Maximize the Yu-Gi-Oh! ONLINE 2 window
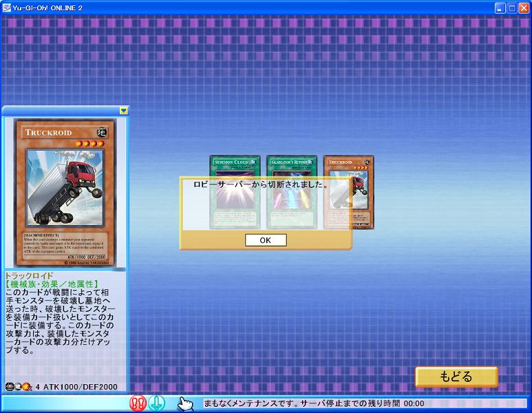532x413 pixels. coord(512,8)
